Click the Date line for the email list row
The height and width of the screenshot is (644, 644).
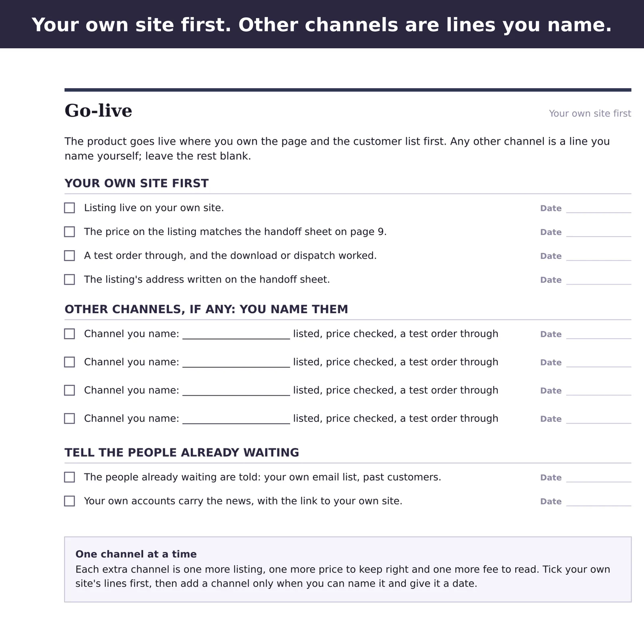coord(599,478)
